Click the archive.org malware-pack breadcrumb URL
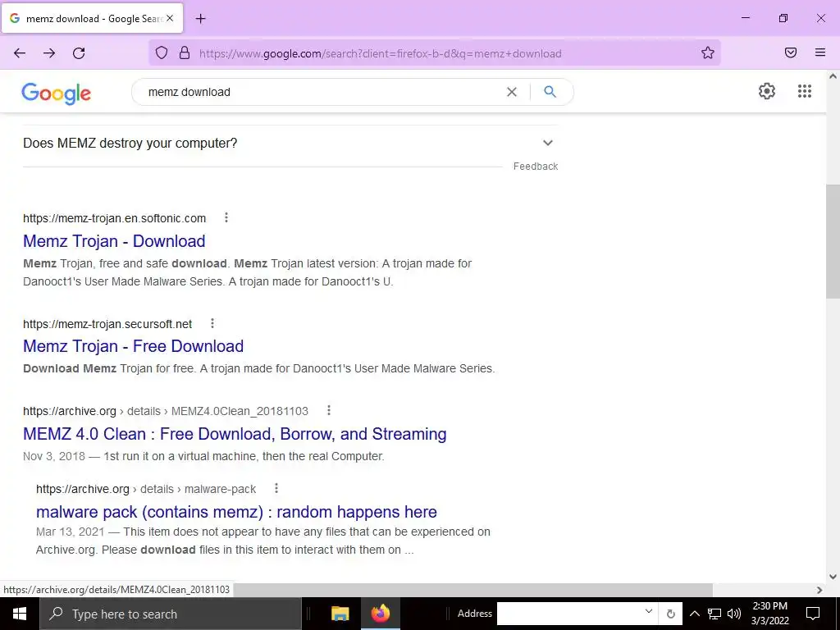This screenshot has height=630, width=840. [x=146, y=489]
